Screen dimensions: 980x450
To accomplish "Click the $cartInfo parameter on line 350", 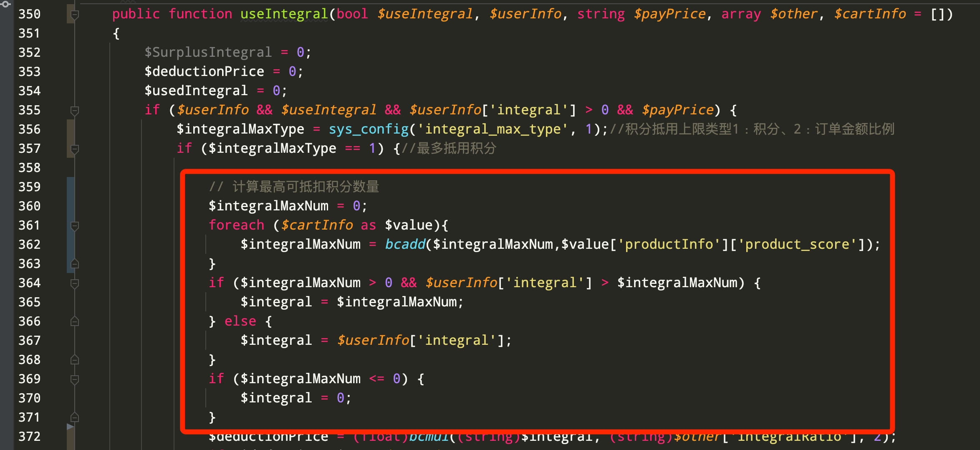I will 870,14.
